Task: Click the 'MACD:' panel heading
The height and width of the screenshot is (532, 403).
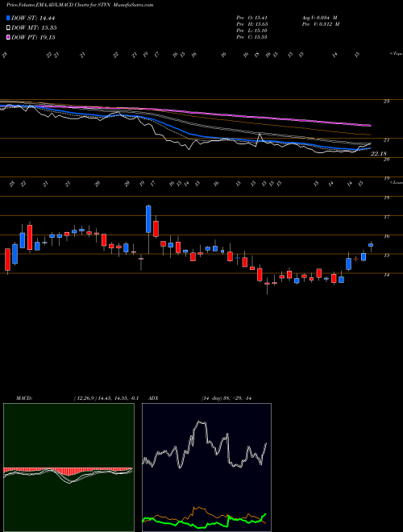Action: (23, 398)
